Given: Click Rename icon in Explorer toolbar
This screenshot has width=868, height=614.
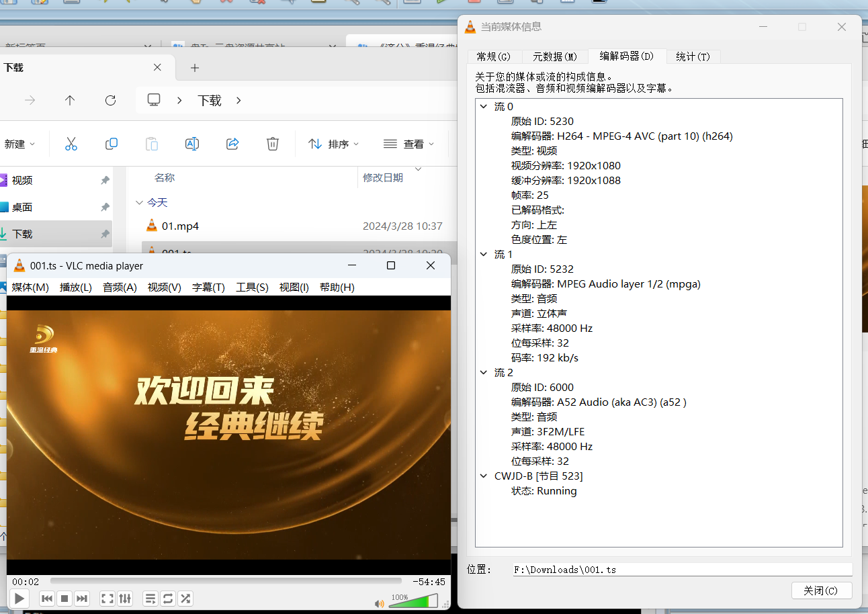Looking at the screenshot, I should 192,144.
